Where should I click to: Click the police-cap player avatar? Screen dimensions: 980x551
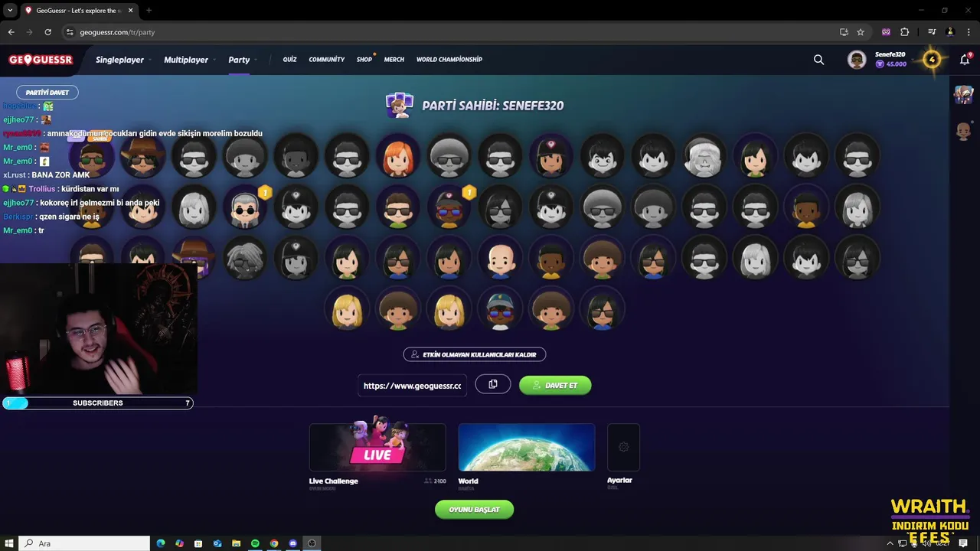(x=500, y=310)
